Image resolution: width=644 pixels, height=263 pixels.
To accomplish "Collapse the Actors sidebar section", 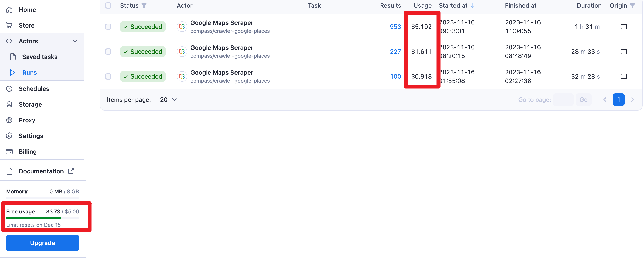I will (75, 41).
